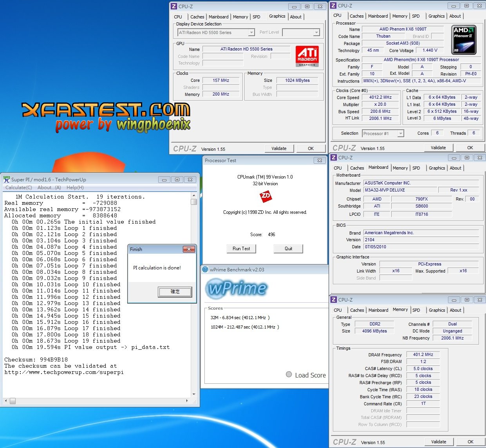Open Mainboard tab in CPU-Z CPU window
The height and width of the screenshot is (448, 486).
378,16
